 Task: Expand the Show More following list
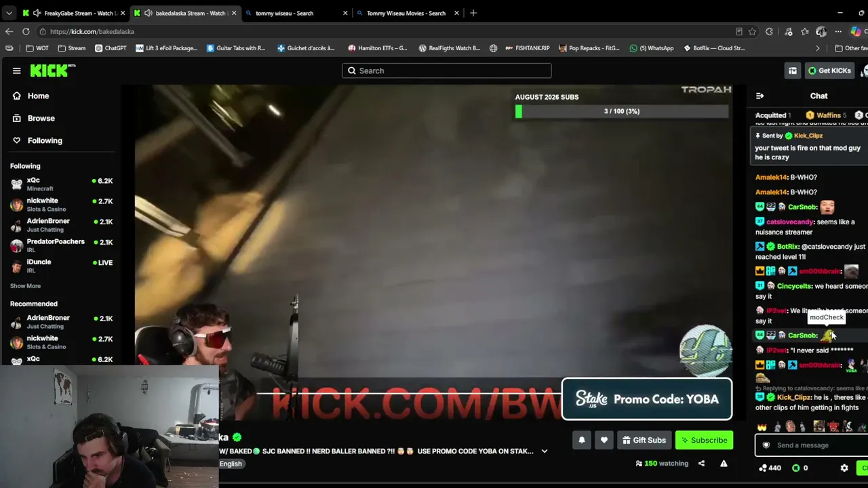[25, 286]
